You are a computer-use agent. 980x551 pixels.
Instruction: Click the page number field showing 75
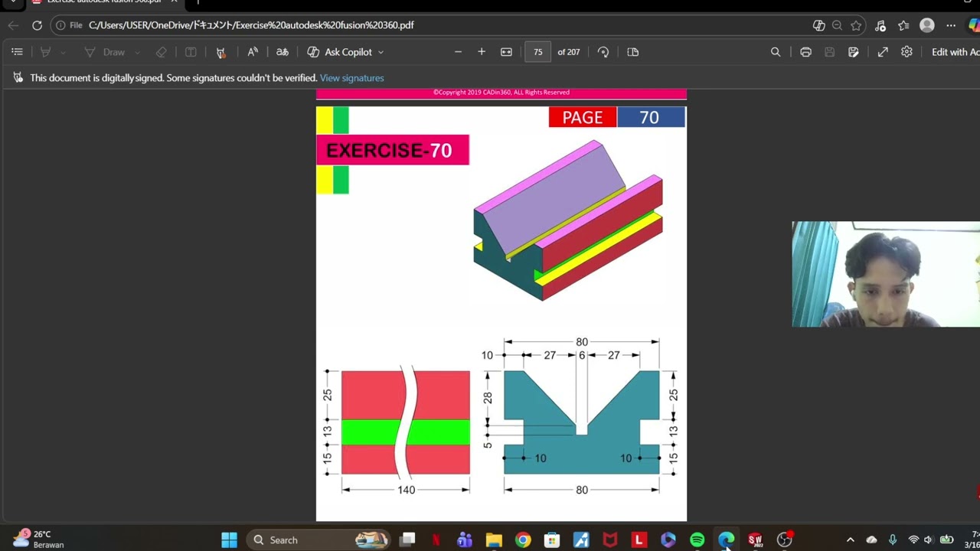coord(538,52)
